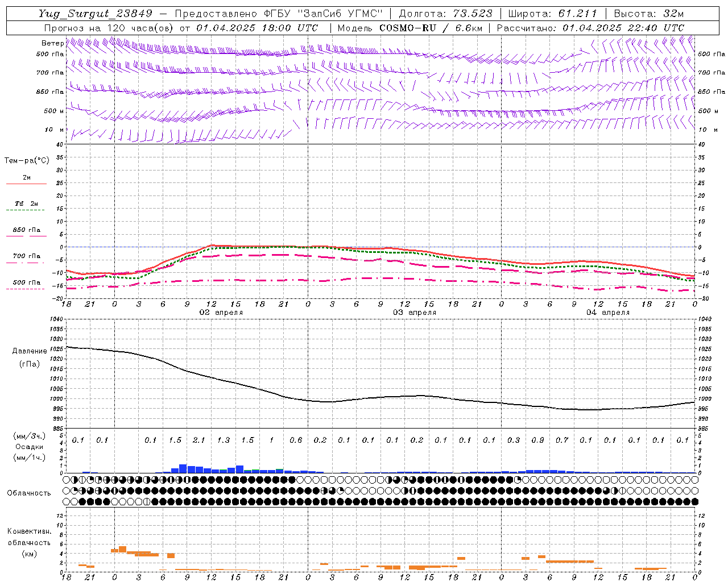Screen dimensions: 728x582
Task: Click the Осадки panel label
Action: click(x=30, y=447)
